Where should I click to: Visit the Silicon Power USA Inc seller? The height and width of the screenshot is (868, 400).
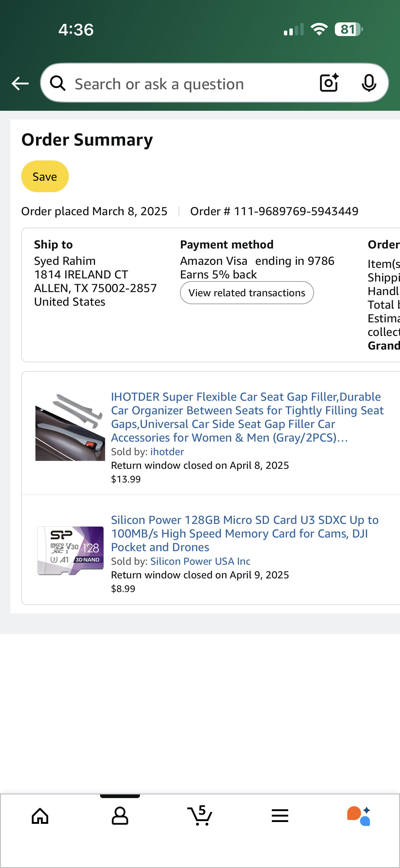coord(200,561)
